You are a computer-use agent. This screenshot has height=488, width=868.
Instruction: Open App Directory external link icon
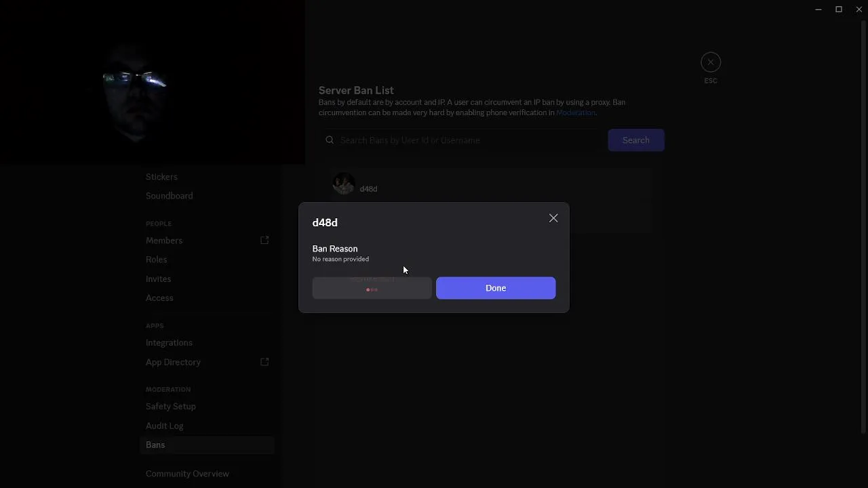[264, 362]
